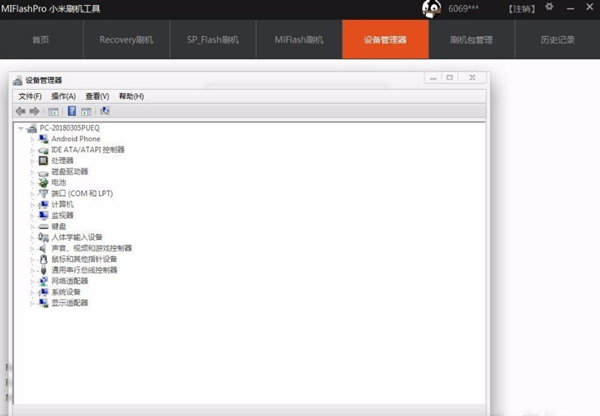
Task: Click the user avatar icon
Action: (431, 8)
